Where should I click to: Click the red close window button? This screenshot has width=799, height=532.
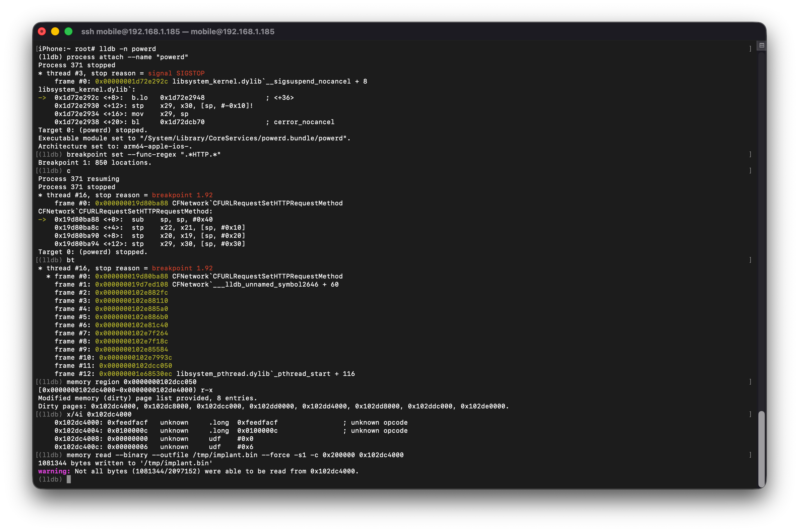pos(42,32)
